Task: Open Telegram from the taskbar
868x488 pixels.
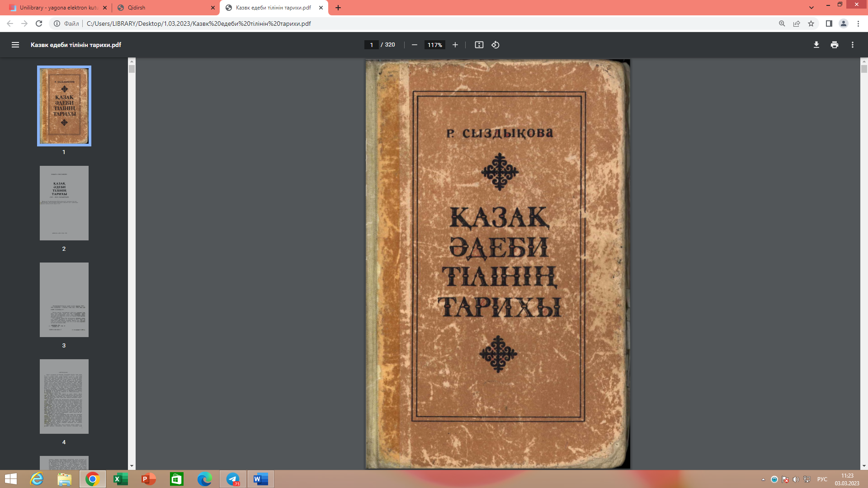Action: (233, 479)
